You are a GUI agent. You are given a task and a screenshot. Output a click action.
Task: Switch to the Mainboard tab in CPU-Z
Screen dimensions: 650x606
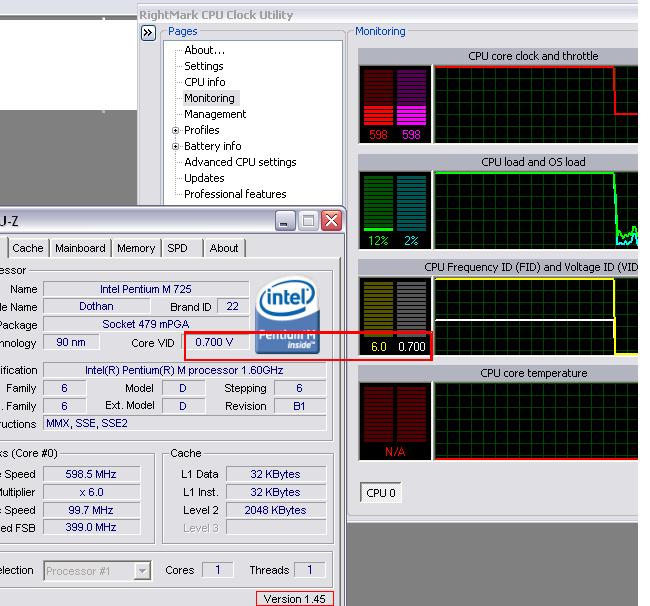coord(80,248)
